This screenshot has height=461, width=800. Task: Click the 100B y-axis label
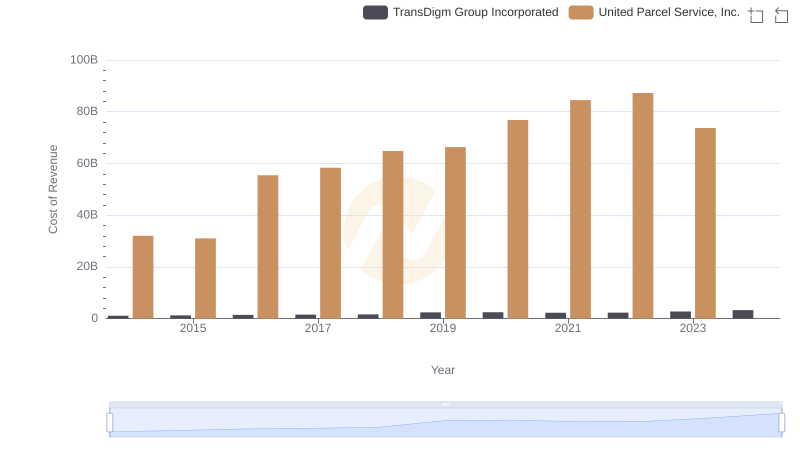tap(84, 60)
